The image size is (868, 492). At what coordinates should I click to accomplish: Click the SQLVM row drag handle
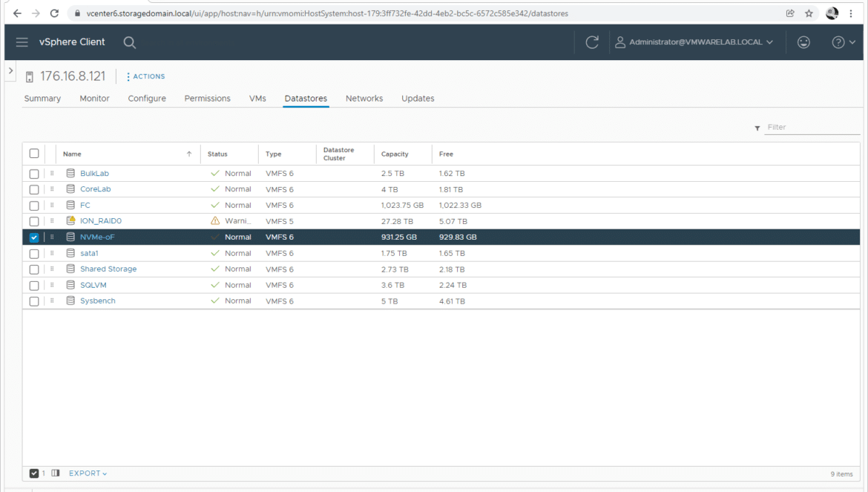point(52,285)
